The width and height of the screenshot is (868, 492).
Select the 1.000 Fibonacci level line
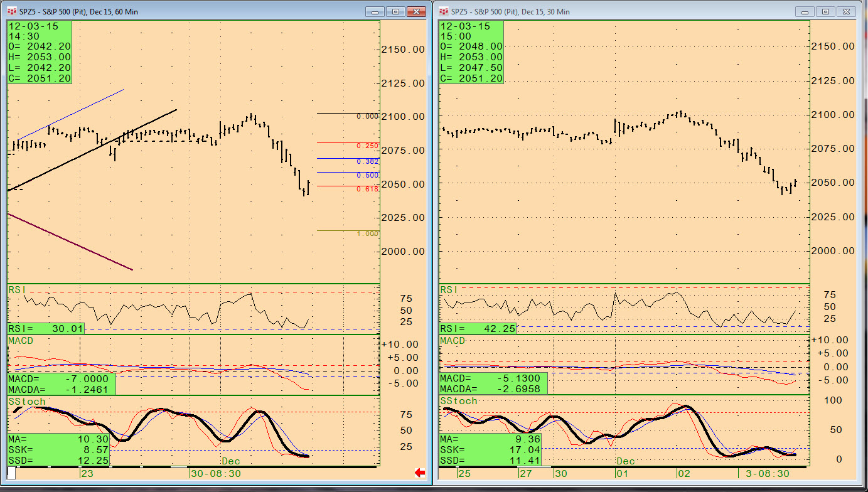339,230
